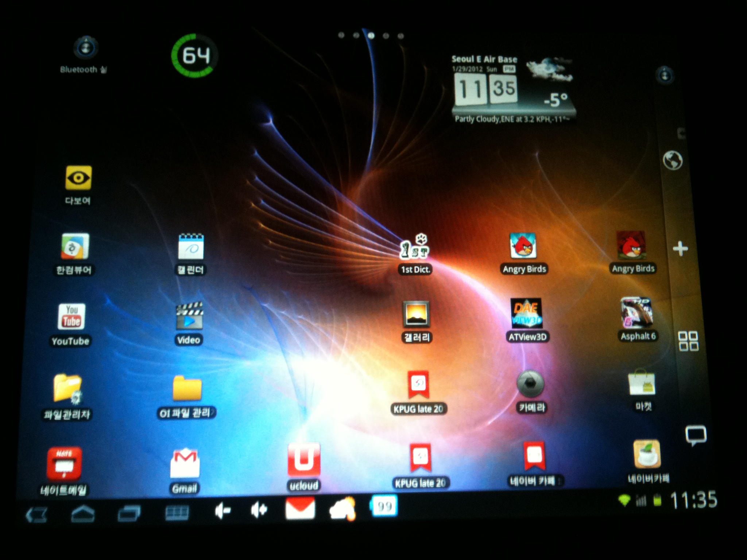Tap the 99 battery notification icon

(384, 506)
